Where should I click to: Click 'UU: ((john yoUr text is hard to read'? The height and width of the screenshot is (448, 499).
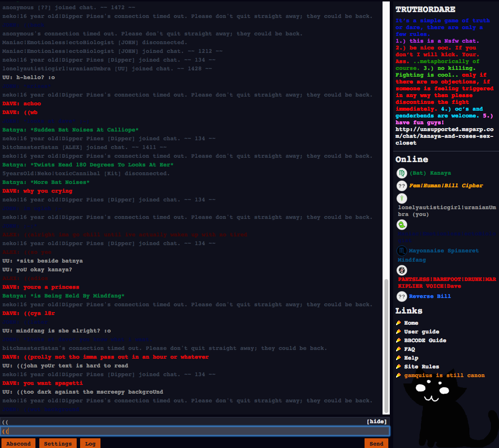pyautogui.click(x=65, y=366)
